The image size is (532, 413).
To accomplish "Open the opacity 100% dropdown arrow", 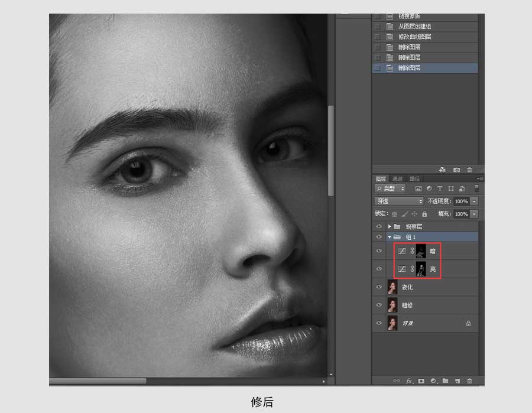I will 474,201.
